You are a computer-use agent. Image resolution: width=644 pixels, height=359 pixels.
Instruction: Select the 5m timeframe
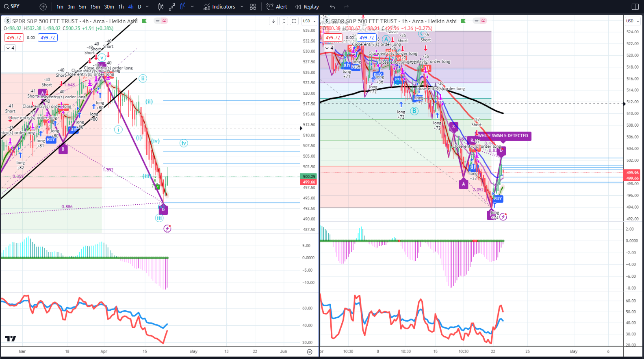(x=82, y=7)
